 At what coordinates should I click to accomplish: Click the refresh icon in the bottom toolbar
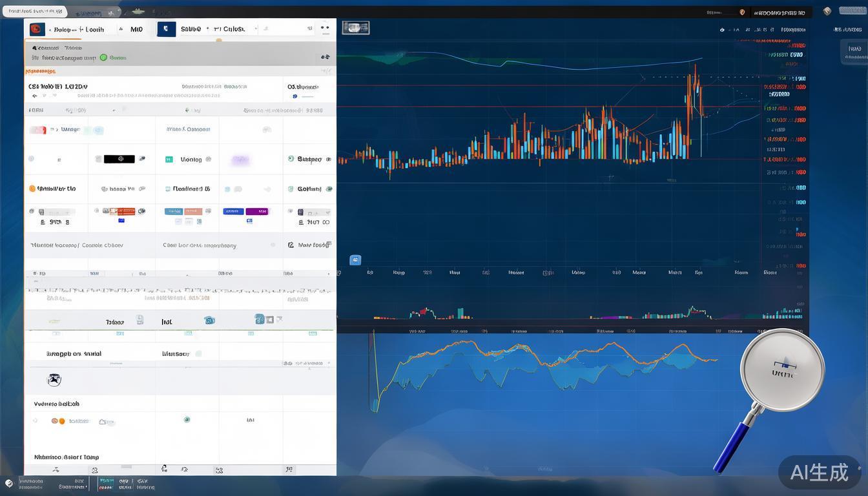tap(184, 470)
